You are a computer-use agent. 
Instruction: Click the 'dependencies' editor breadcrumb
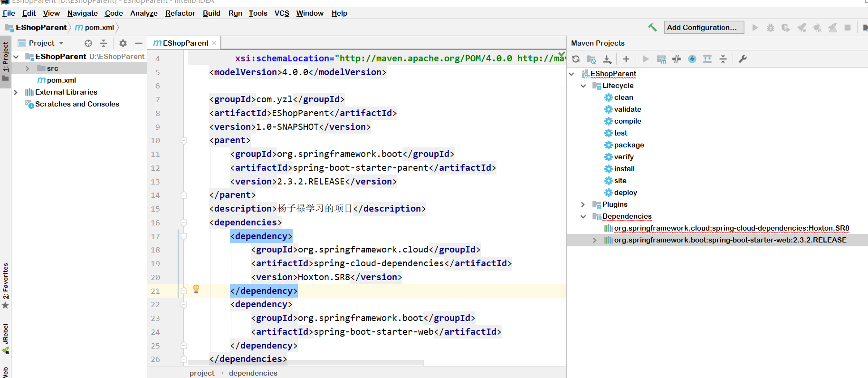click(253, 373)
